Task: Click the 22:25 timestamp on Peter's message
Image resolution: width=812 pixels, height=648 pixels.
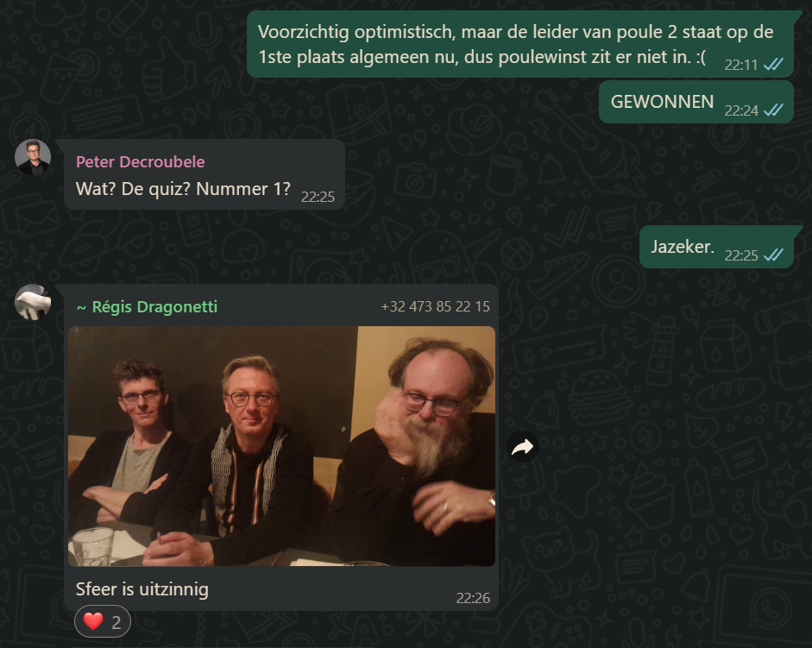Action: 318,197
